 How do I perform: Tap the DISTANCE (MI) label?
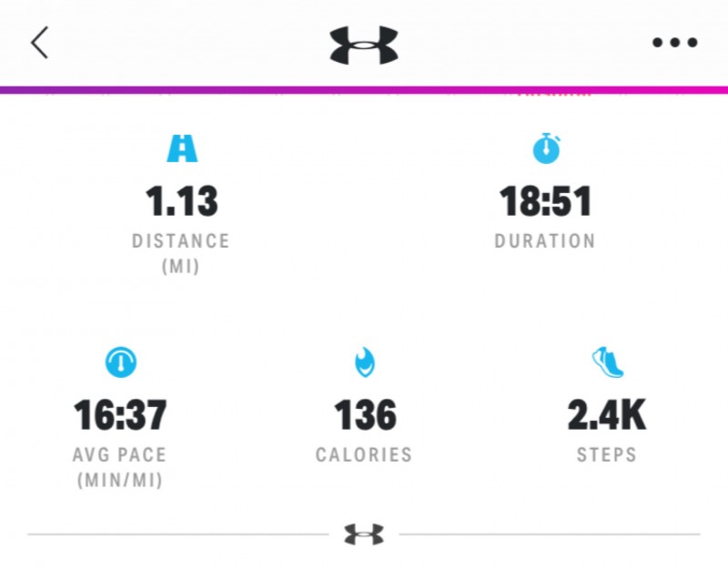pyautogui.click(x=181, y=254)
